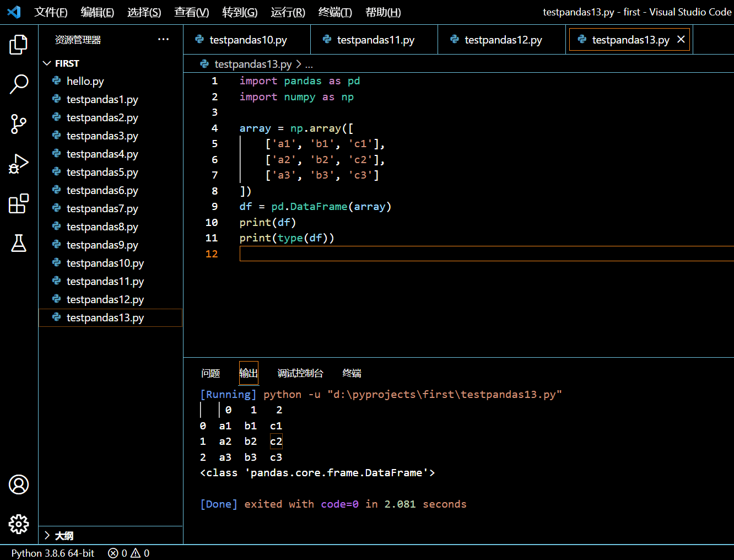The image size is (734, 560).
Task: Open testpandas6.py in the explorer
Action: (x=110, y=190)
